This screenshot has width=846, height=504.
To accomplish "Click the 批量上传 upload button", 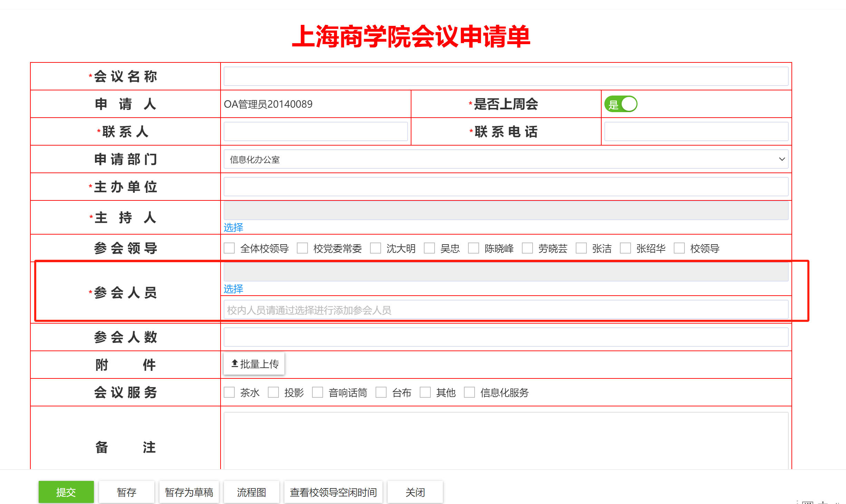I will coord(254,364).
